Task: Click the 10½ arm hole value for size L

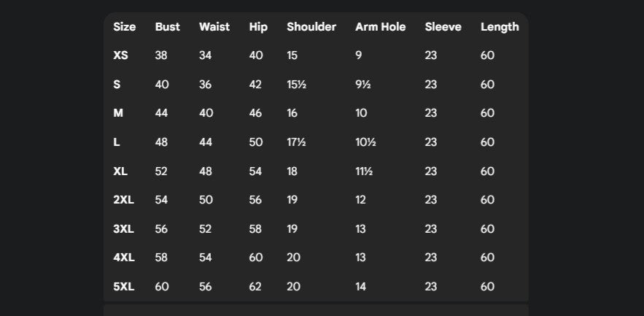Action: (x=365, y=142)
